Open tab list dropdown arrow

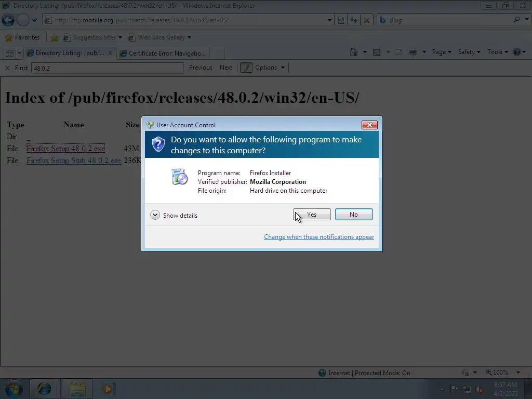[19, 54]
